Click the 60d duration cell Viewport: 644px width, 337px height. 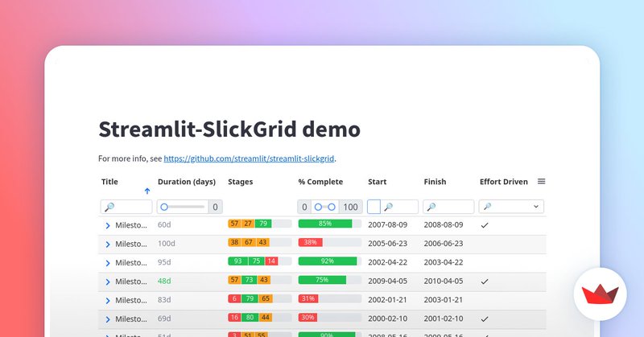click(164, 225)
